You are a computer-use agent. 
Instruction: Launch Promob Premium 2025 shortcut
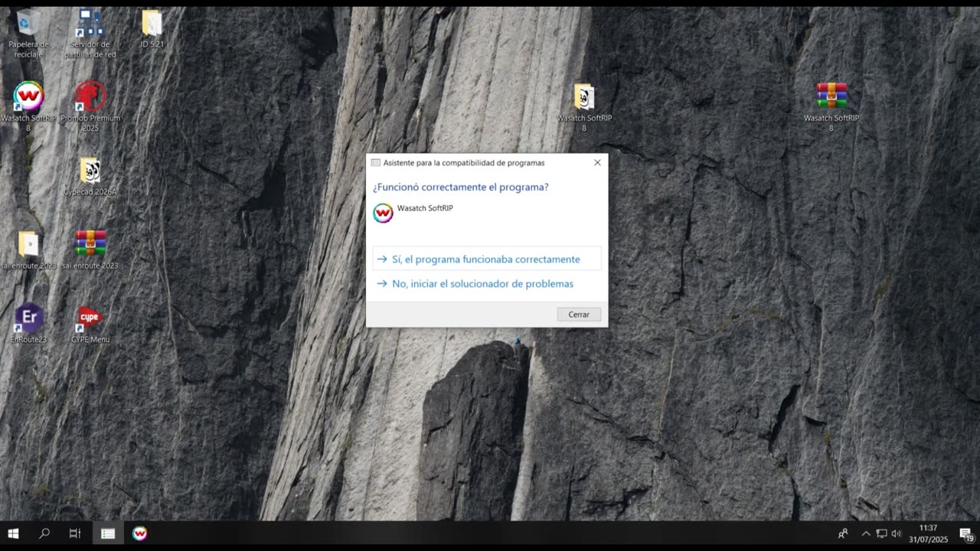coord(90,106)
